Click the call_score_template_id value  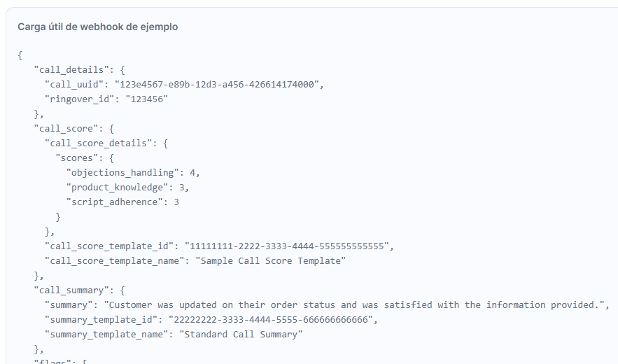pos(286,246)
